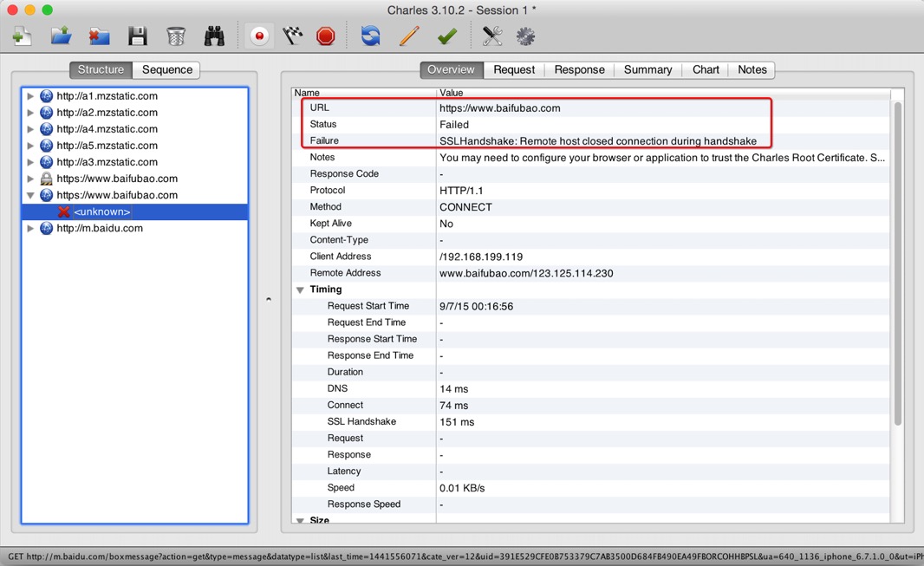This screenshot has width=924, height=566.
Task: Expand the http://m.baidu.com node
Action: (x=30, y=228)
